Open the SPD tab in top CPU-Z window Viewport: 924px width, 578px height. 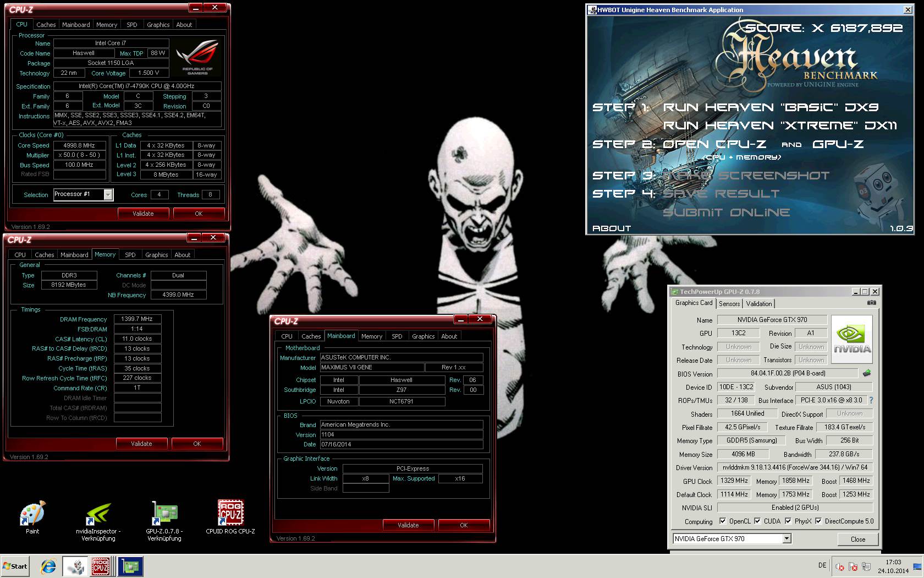[132, 25]
